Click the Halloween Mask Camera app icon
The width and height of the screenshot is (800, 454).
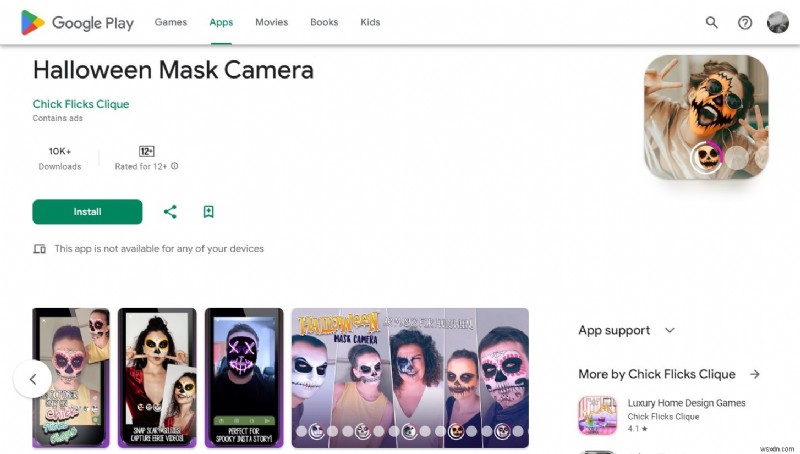point(706,117)
